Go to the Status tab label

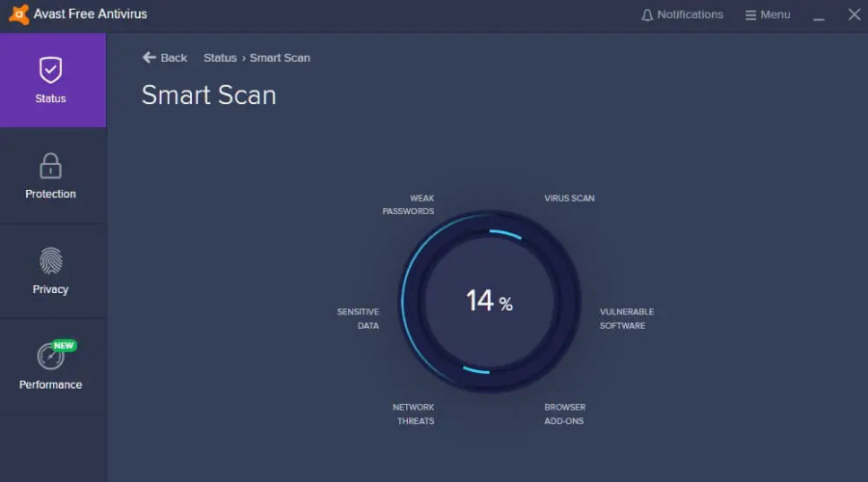50,98
